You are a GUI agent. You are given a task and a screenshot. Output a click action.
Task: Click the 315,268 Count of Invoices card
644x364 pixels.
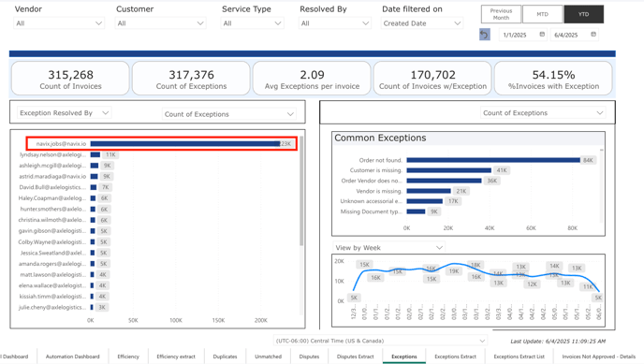(x=70, y=79)
